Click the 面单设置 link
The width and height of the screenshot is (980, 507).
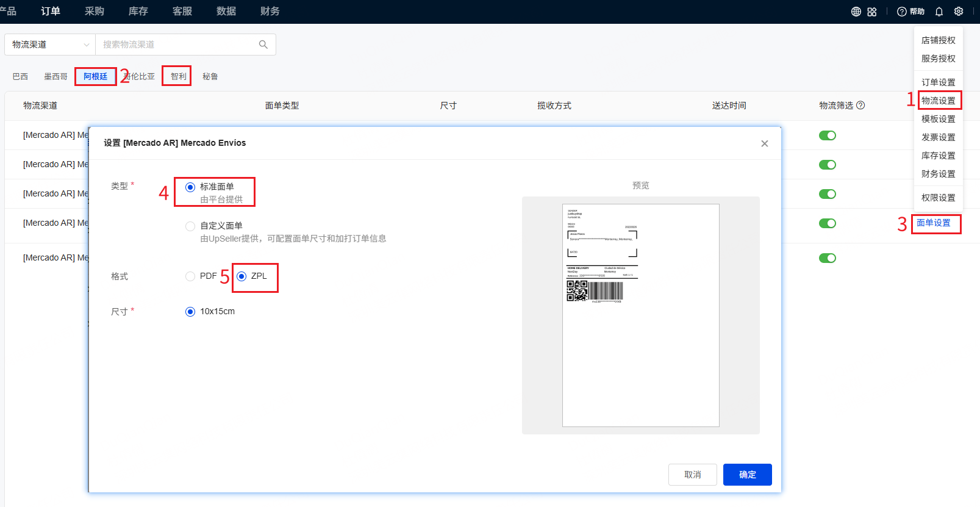coord(933,223)
